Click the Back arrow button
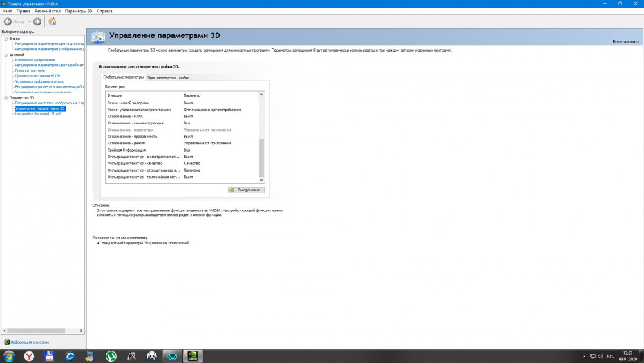This screenshot has height=363, width=644. [x=7, y=21]
